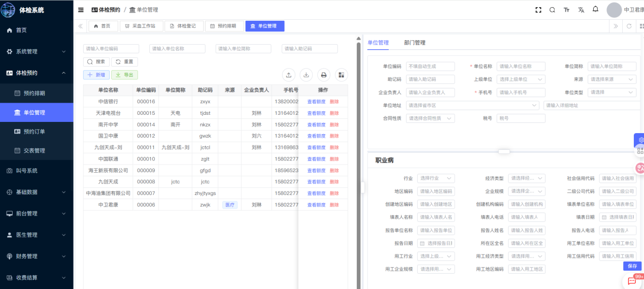The width and height of the screenshot is (644, 289).
Task: Open the 采血工作站 tab
Action: pos(142,26)
